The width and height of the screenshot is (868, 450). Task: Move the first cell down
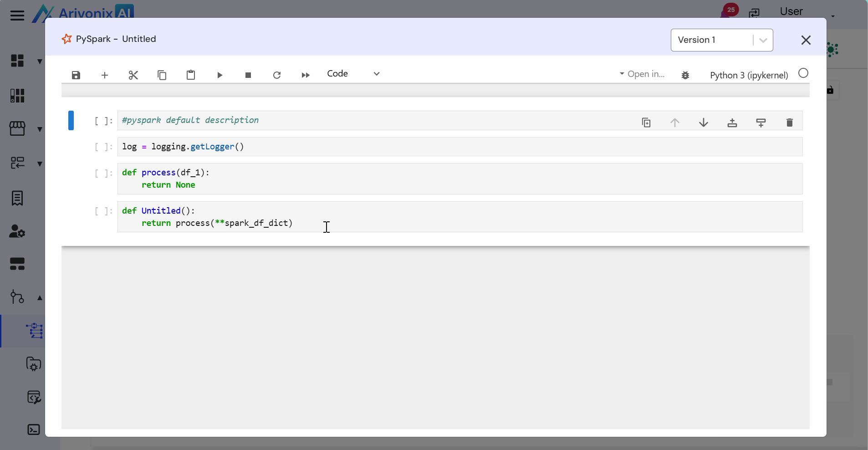[704, 123]
